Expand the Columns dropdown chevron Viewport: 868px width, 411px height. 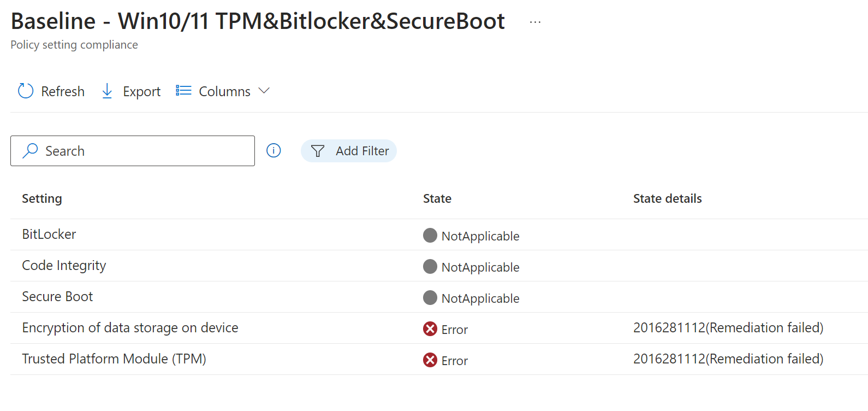264,91
